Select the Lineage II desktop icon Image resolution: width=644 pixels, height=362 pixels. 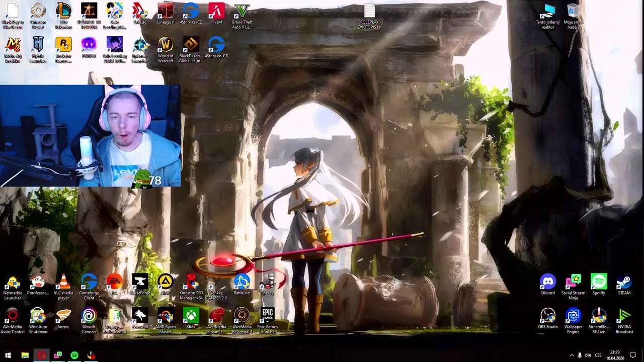(x=166, y=14)
